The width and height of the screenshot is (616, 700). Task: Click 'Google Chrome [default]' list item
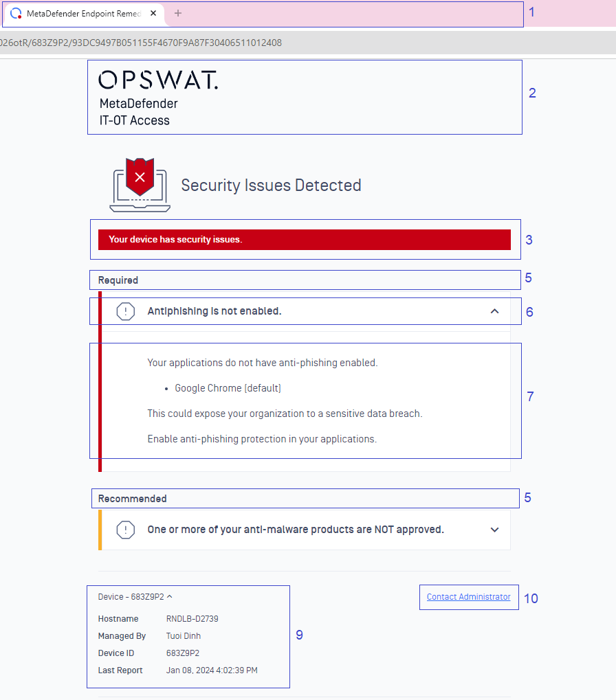[228, 388]
